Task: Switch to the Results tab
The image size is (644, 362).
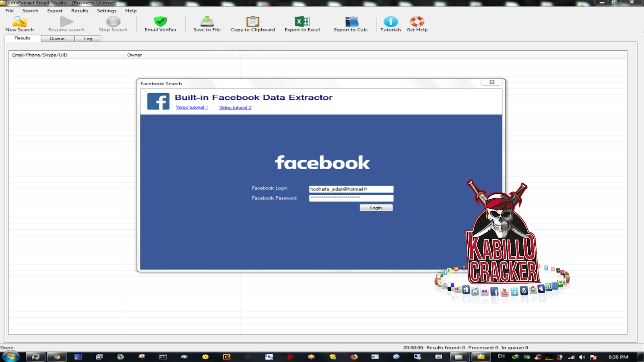Action: coord(23,38)
